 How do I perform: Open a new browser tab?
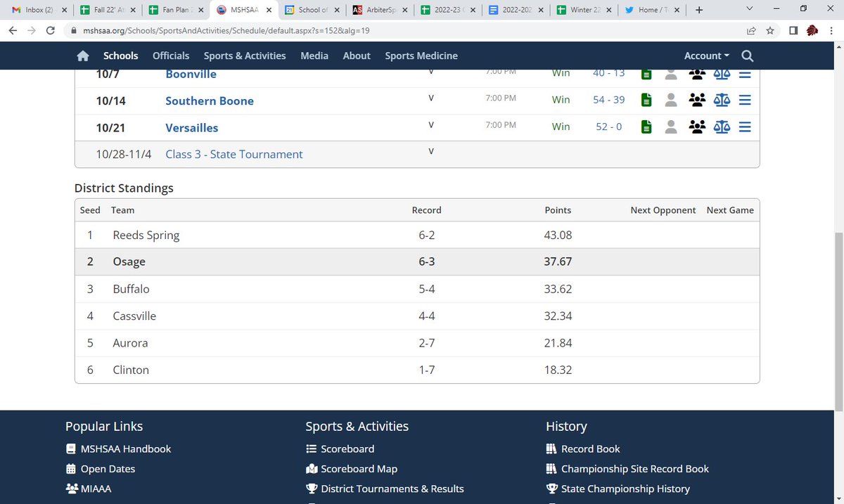(x=698, y=11)
